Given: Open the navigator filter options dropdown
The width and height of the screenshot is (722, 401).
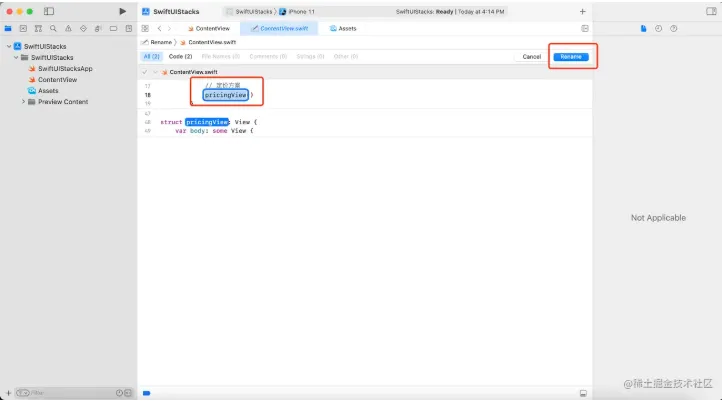Looking at the screenshot, I should point(23,393).
